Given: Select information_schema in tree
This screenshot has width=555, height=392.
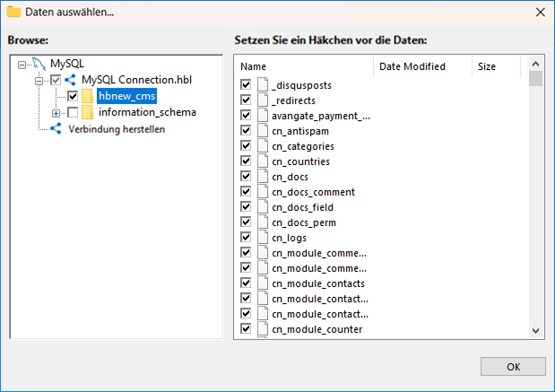Looking at the screenshot, I should click(147, 112).
